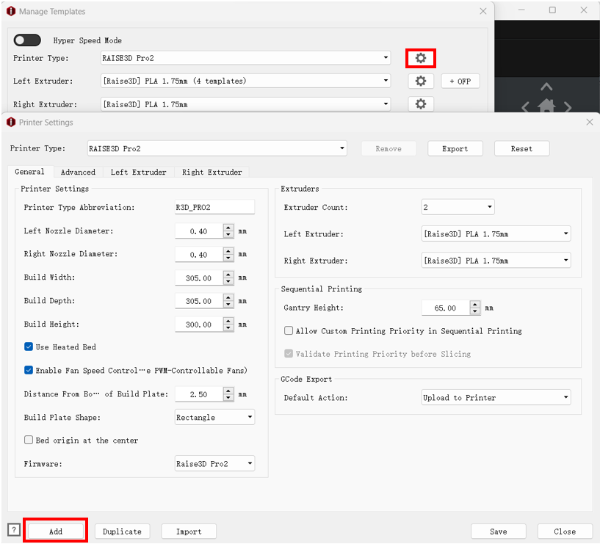
Task: Click the Printer Type gear settings icon
Action: (421, 58)
